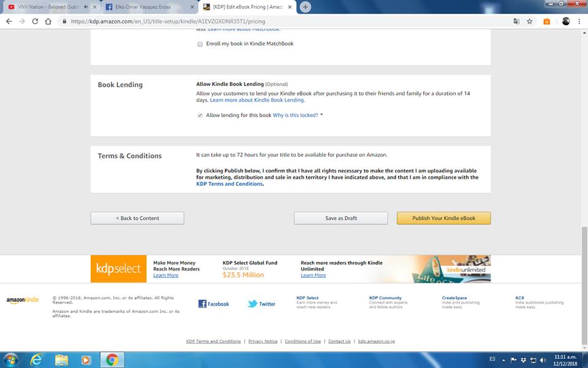Open the Chrome three-dot menu
Screen dimensions: 588x368
click(x=579, y=21)
